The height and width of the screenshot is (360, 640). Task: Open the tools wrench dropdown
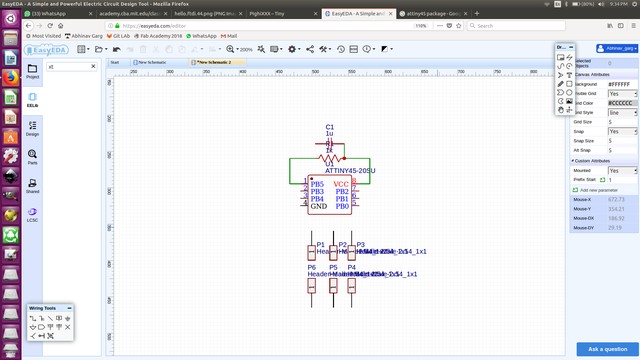[x=325, y=49]
